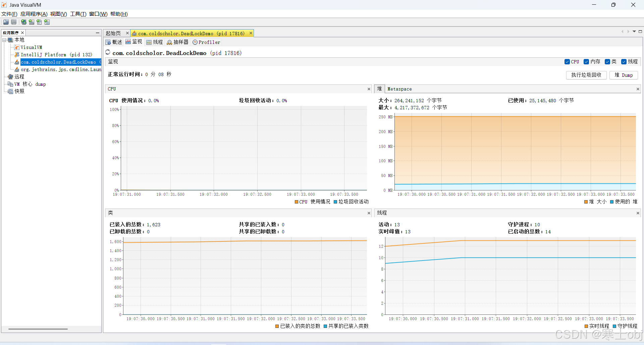This screenshot has height=345, width=644.
Task: Click the blue 垃圾回收活动 legend swatch
Action: tap(335, 202)
